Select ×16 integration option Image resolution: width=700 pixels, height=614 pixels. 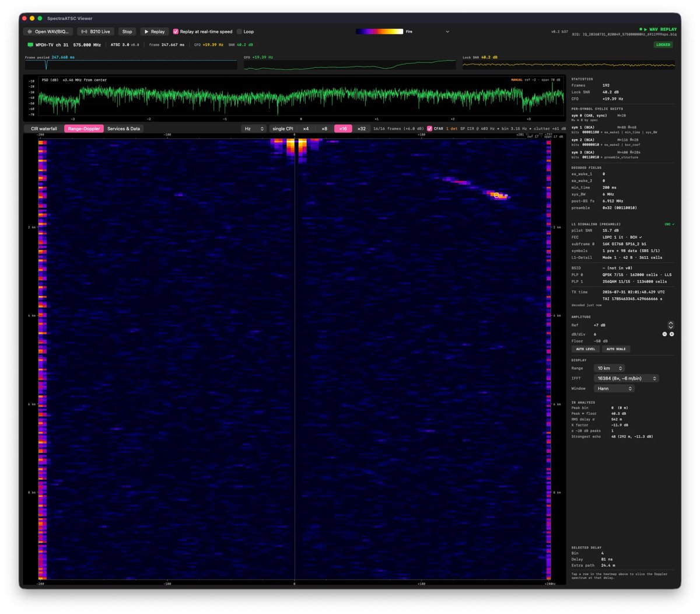(343, 128)
